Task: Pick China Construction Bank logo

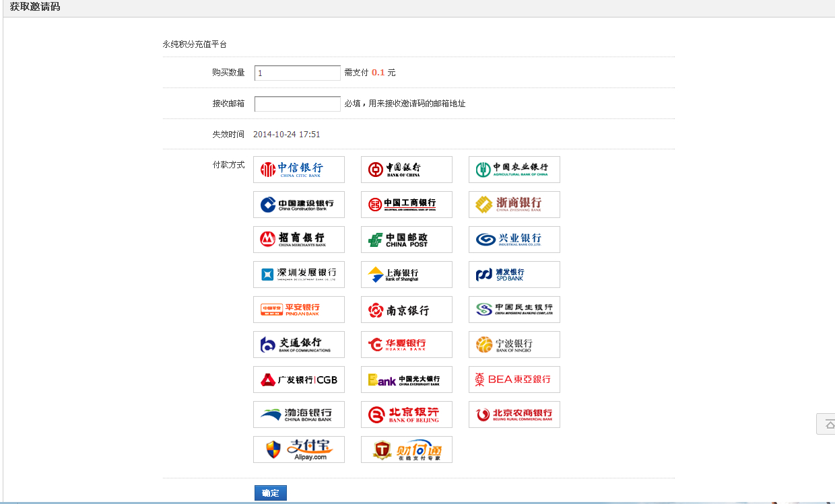Action: click(x=298, y=205)
